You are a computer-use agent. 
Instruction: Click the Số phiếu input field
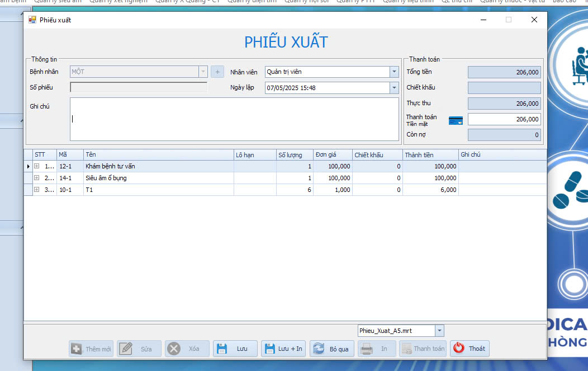[139, 87]
